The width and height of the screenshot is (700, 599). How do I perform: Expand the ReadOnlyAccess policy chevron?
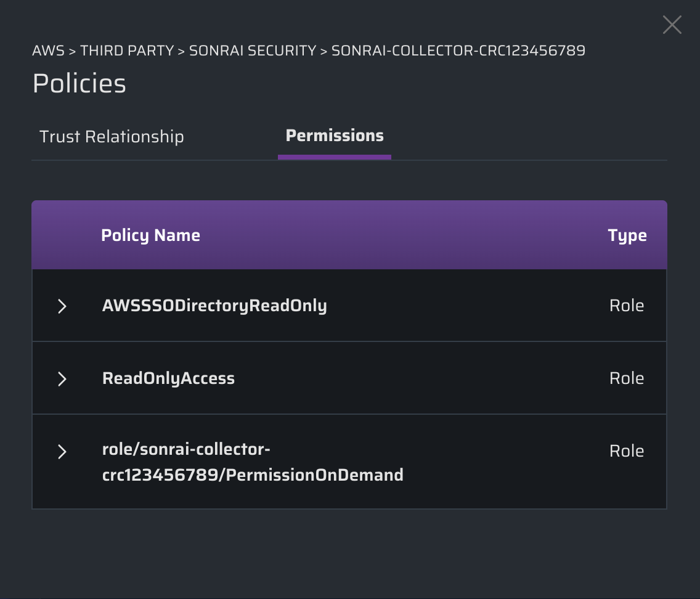(62, 378)
